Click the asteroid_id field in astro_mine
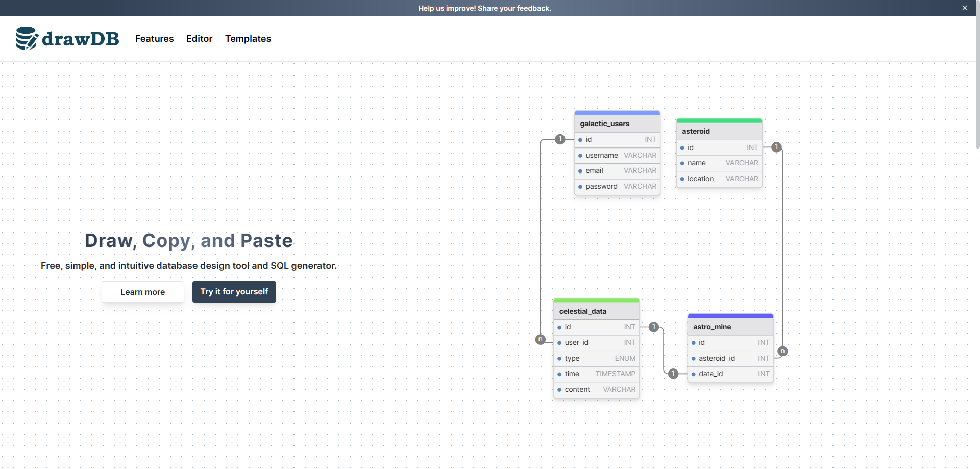The height and width of the screenshot is (469, 980). click(x=730, y=359)
